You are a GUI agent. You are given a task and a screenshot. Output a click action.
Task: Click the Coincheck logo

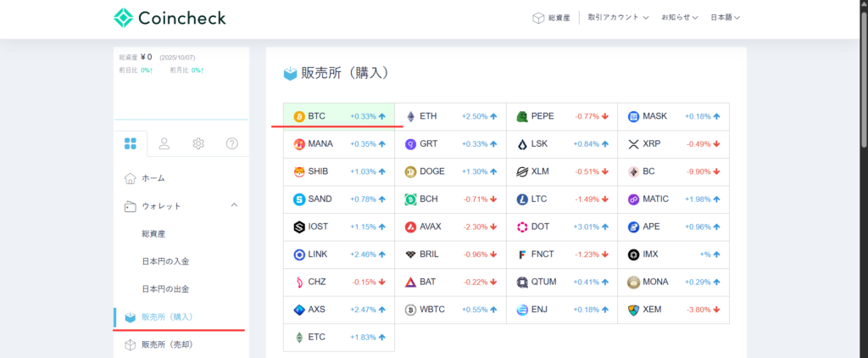pos(170,18)
